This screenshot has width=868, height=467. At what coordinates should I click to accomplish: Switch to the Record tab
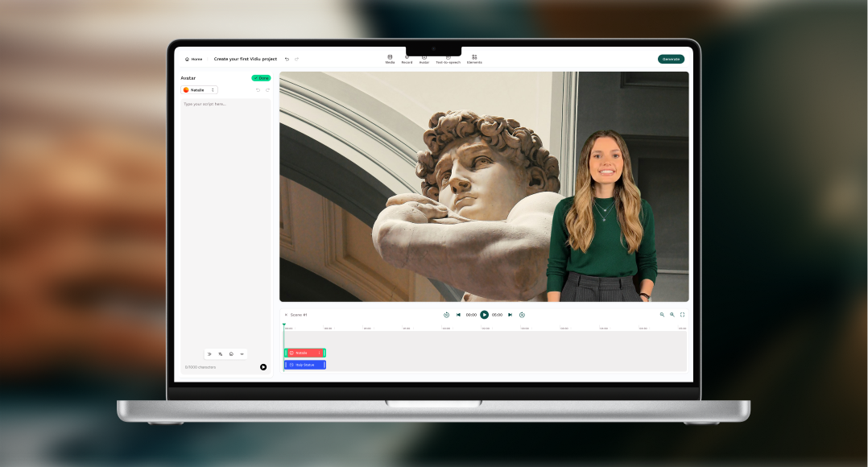point(407,59)
